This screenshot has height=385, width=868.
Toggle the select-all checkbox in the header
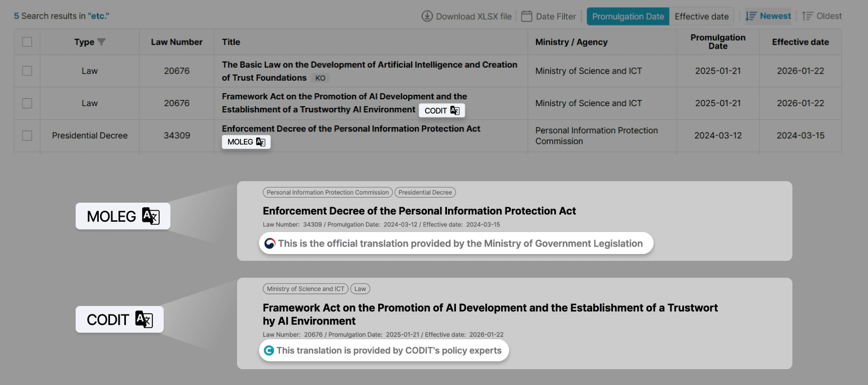[27, 42]
